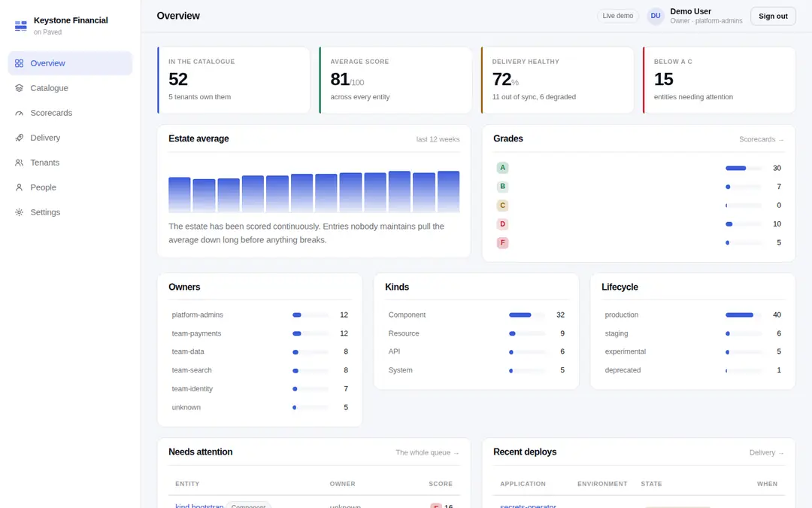This screenshot has height=508, width=812.
Task: Click the Resource row under Kinds
Action: pyautogui.click(x=477, y=334)
